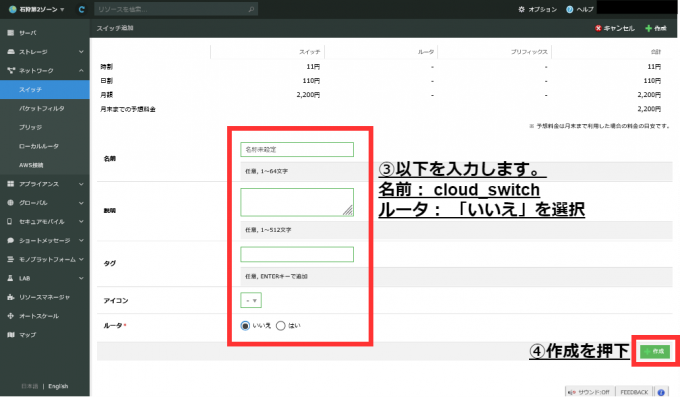The image size is (680, 397).
Task: Click the map icon in sidebar
Action: tap(11, 335)
